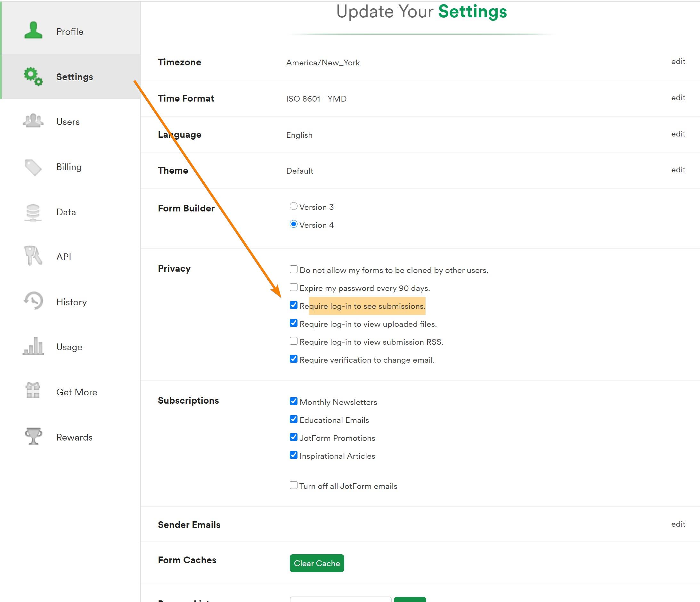Click edit link for Sender Emails

[678, 524]
